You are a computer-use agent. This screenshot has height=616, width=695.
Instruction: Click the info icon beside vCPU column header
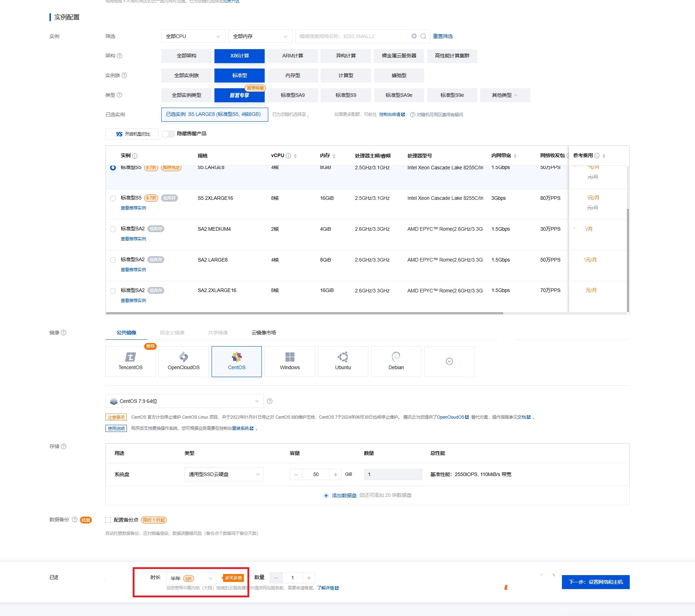[288, 156]
